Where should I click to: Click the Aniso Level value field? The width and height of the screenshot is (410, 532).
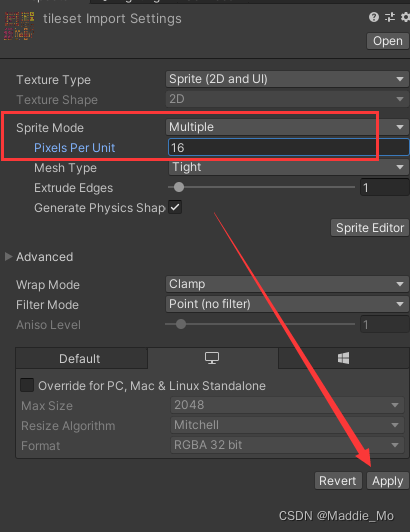pos(385,325)
